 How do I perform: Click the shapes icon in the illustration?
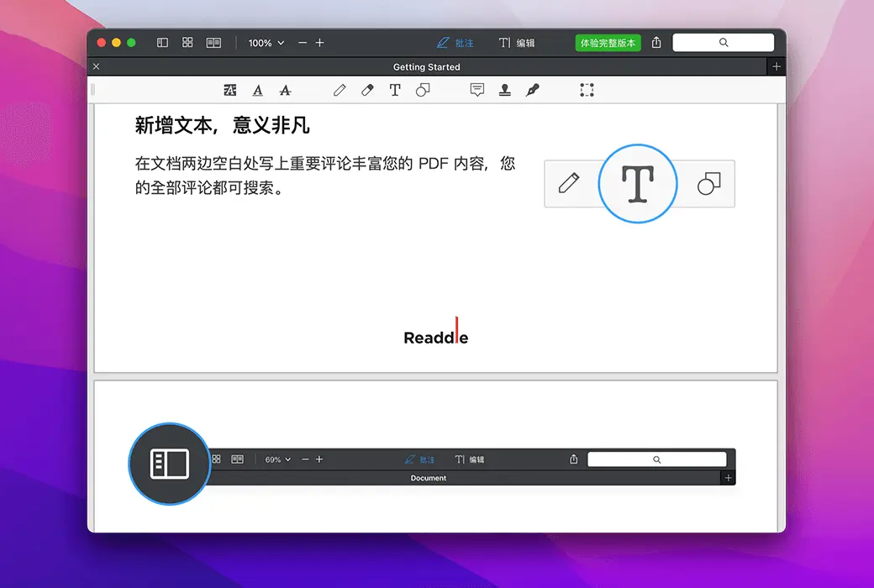click(709, 183)
